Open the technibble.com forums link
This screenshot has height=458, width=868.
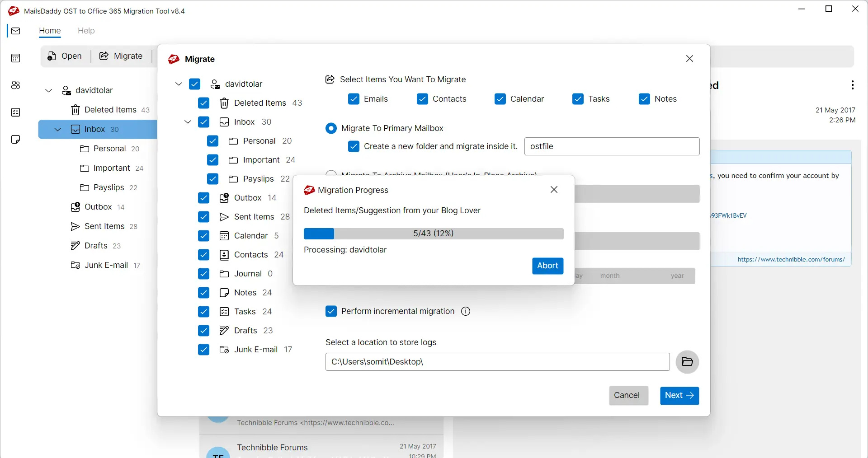click(791, 259)
